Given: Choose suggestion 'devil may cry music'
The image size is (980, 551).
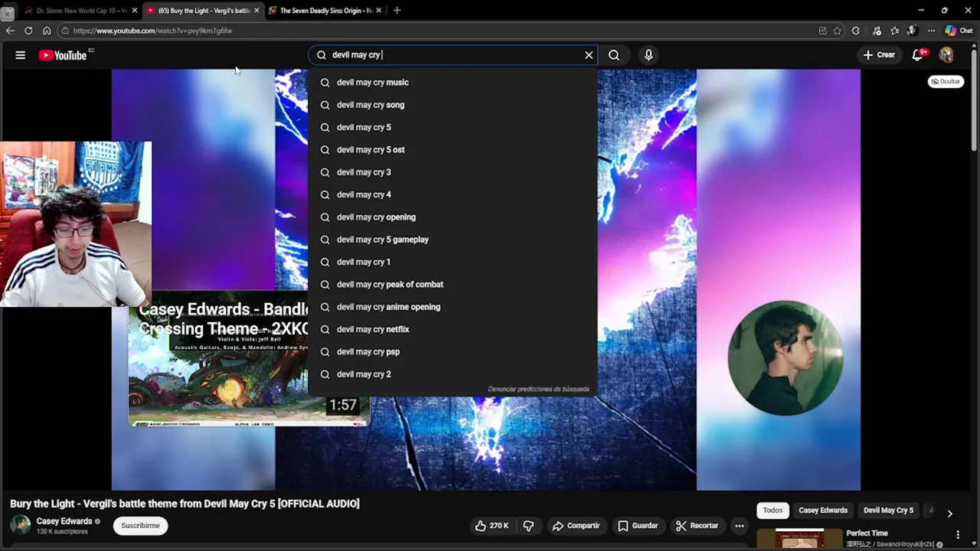Looking at the screenshot, I should [x=452, y=83].
